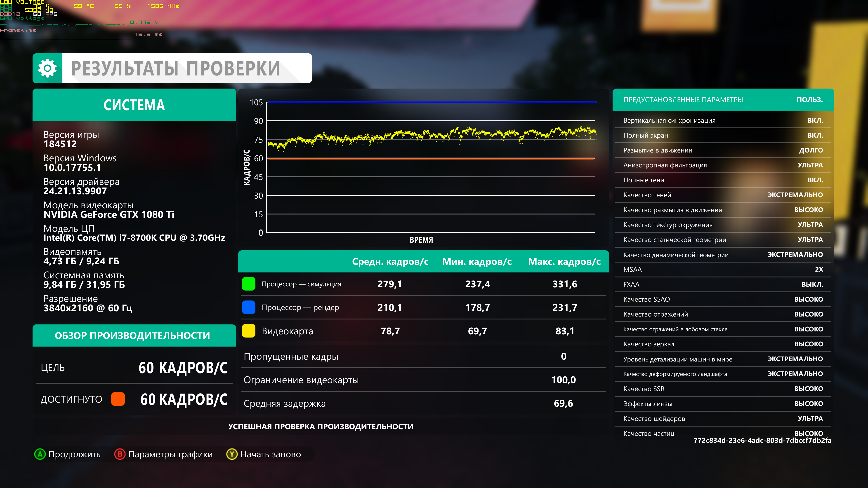
Task: Click ОБЗОР ПРОИЗВОДИТЕЛЬНОСТИ panel header
Action: pos(132,335)
